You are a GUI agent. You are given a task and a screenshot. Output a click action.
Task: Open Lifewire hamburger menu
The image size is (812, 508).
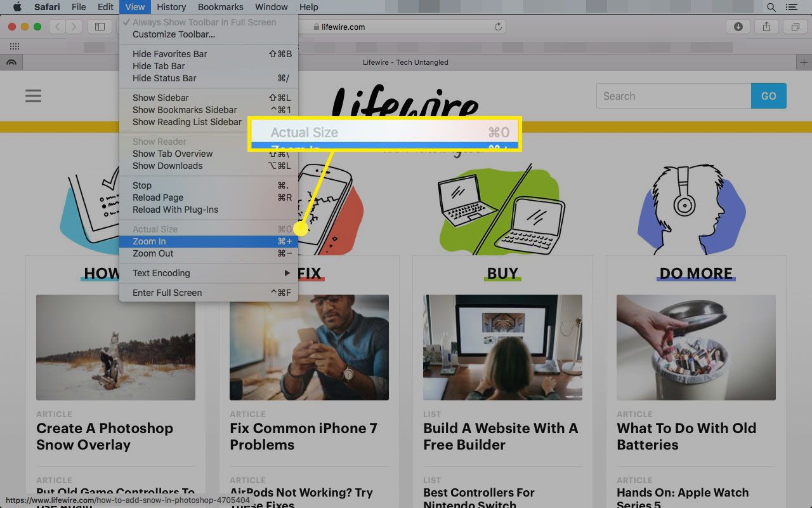(x=33, y=96)
